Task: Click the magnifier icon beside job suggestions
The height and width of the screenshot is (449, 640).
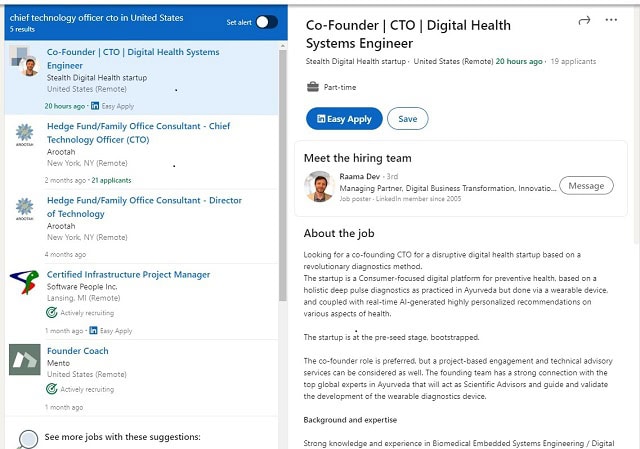Action: point(28,438)
